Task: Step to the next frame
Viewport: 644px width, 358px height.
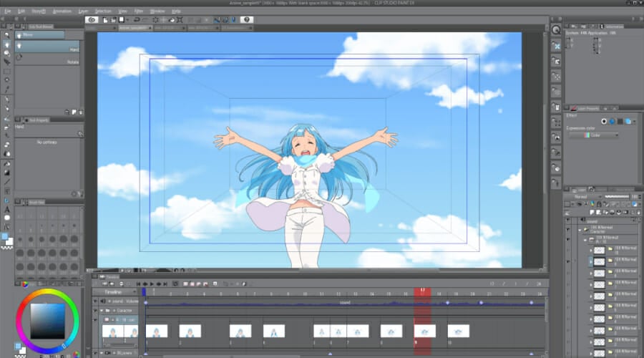Action: (x=159, y=284)
